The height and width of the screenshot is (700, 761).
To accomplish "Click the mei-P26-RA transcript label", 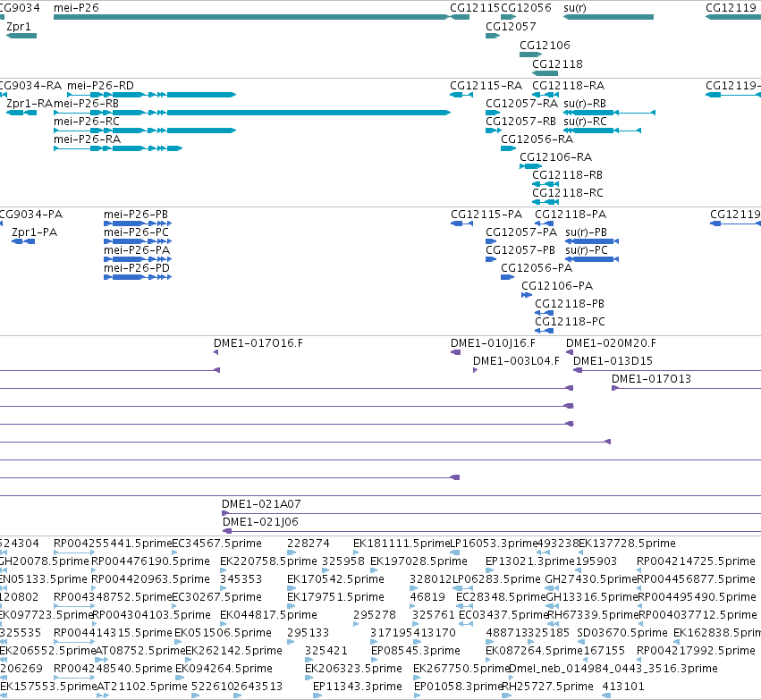I will pyautogui.click(x=88, y=139).
